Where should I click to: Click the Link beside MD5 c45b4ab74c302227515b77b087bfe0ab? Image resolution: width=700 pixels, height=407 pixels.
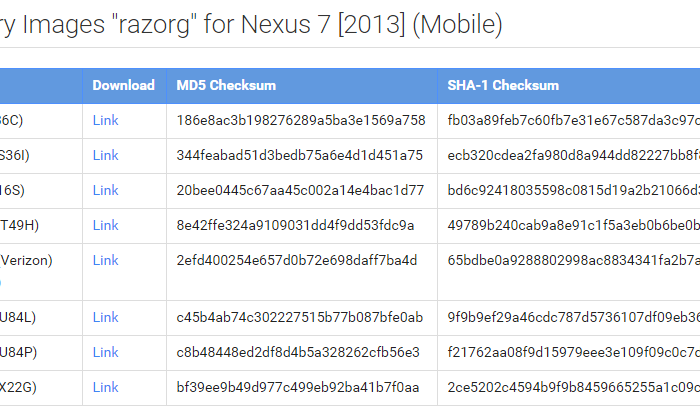(105, 317)
